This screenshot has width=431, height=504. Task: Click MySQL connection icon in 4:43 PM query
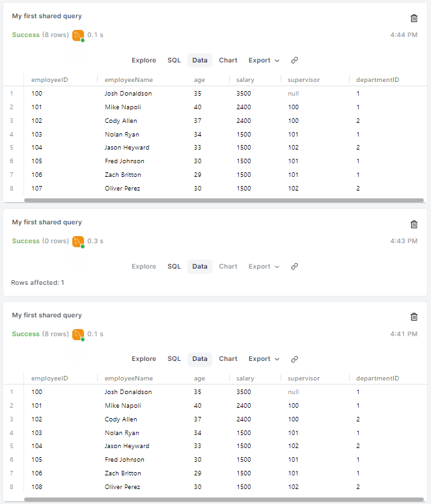(78, 241)
